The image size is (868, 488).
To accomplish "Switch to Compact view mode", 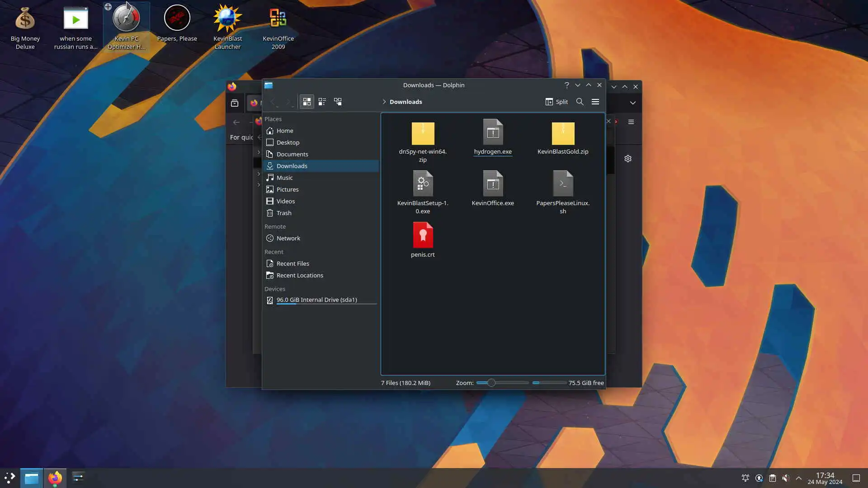I will click(322, 102).
